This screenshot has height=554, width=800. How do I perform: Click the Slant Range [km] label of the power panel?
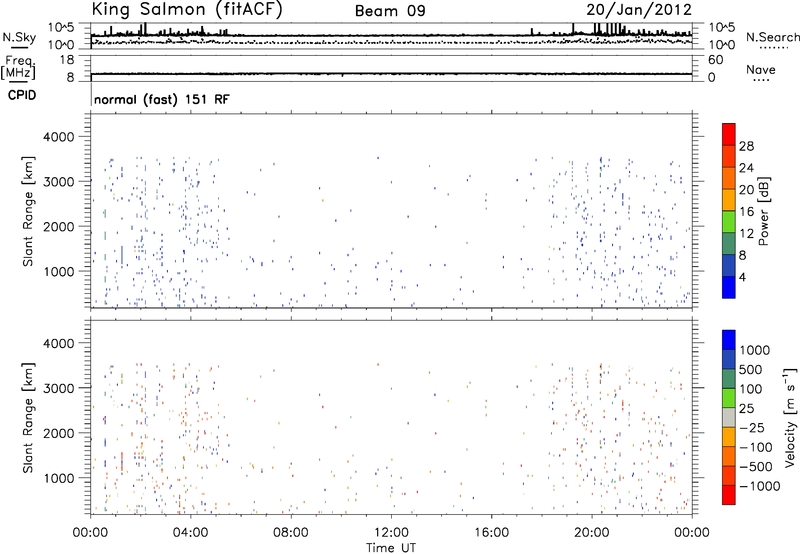click(x=28, y=211)
